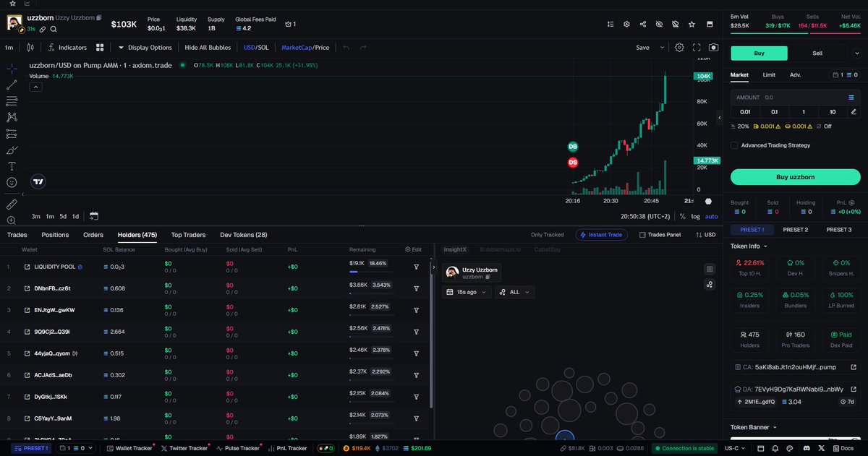Select the text annotation tool

click(x=12, y=166)
